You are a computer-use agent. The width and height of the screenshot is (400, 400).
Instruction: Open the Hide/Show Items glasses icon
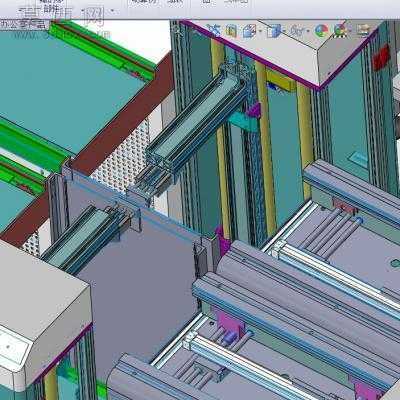point(297,31)
